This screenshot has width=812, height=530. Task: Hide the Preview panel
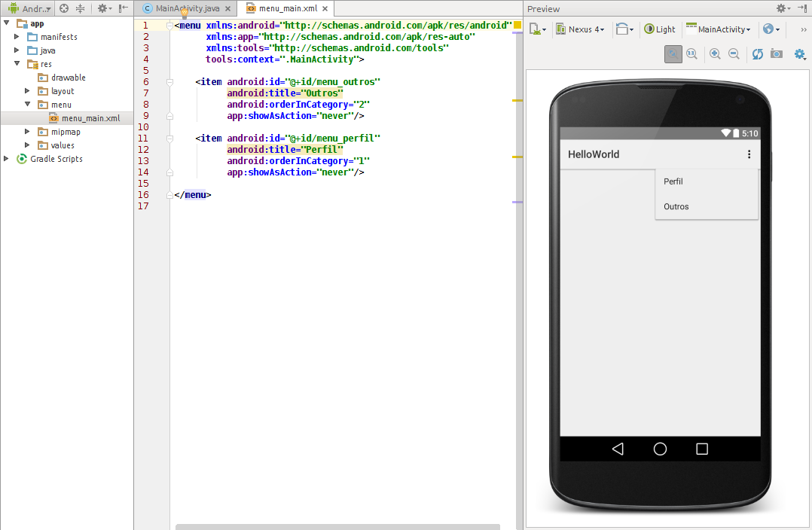[x=802, y=8]
